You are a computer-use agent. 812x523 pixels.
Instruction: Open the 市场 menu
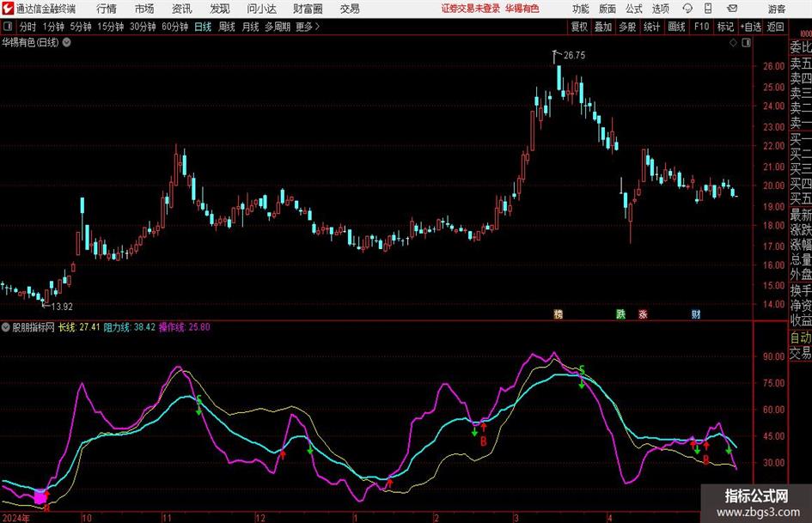coord(144,9)
